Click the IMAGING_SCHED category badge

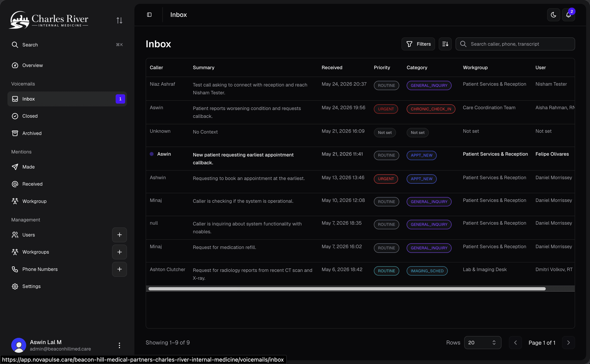pos(427,271)
